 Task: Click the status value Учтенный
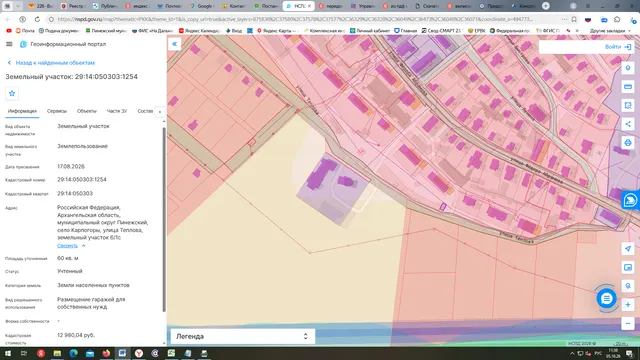[70, 271]
